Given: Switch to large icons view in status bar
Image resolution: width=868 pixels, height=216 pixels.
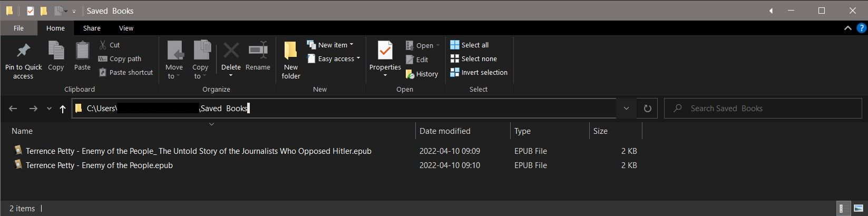Looking at the screenshot, I should 860,209.
